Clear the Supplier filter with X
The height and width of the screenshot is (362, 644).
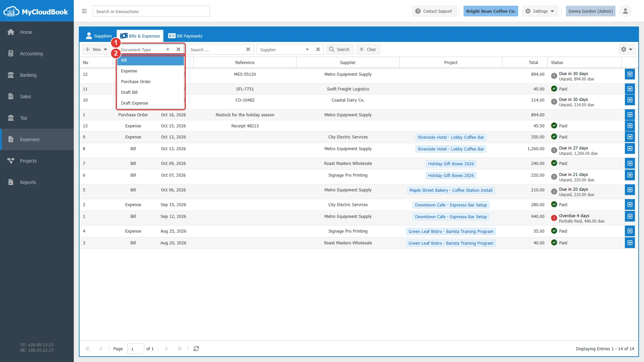coord(318,49)
